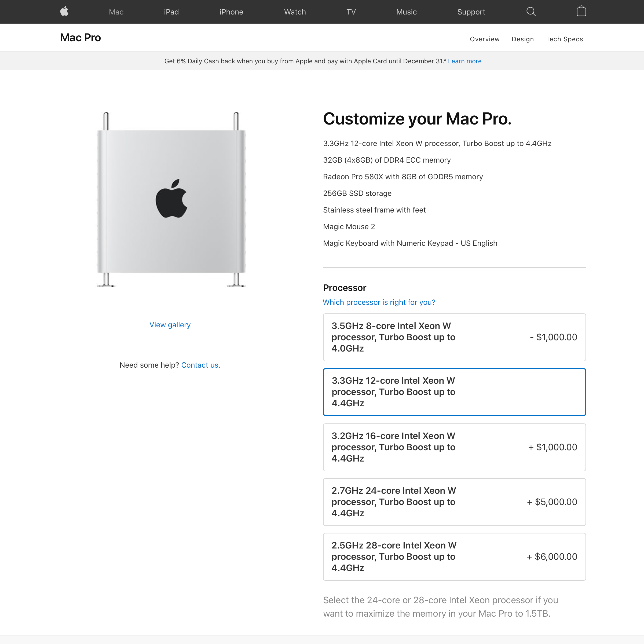644x644 pixels.
Task: Open the Mac menu item
Action: pyautogui.click(x=116, y=12)
